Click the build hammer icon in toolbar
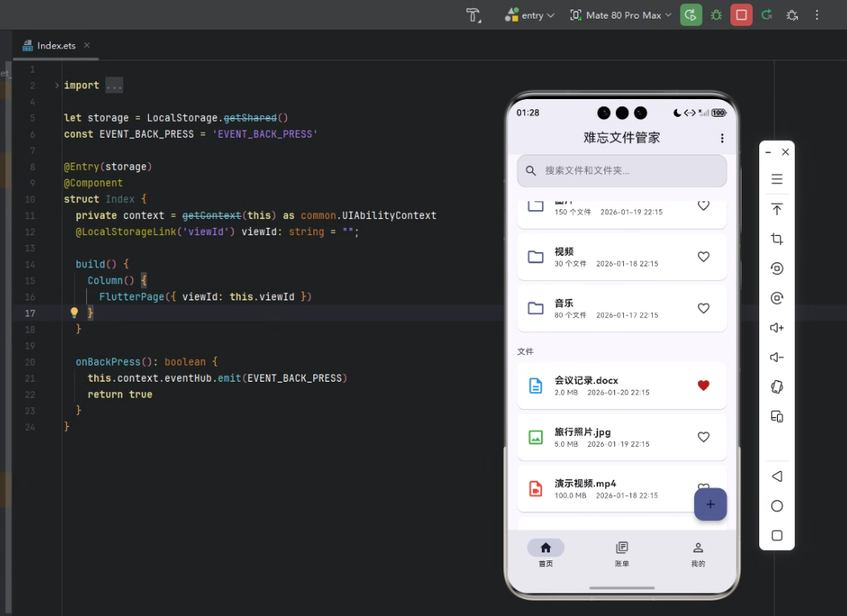 (473, 15)
